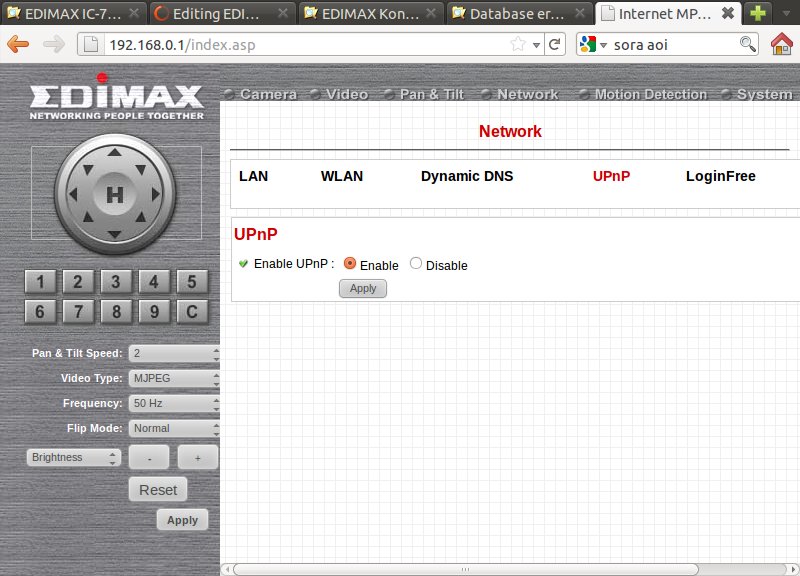Open address bar history dropdown arrow

pyautogui.click(x=536, y=45)
